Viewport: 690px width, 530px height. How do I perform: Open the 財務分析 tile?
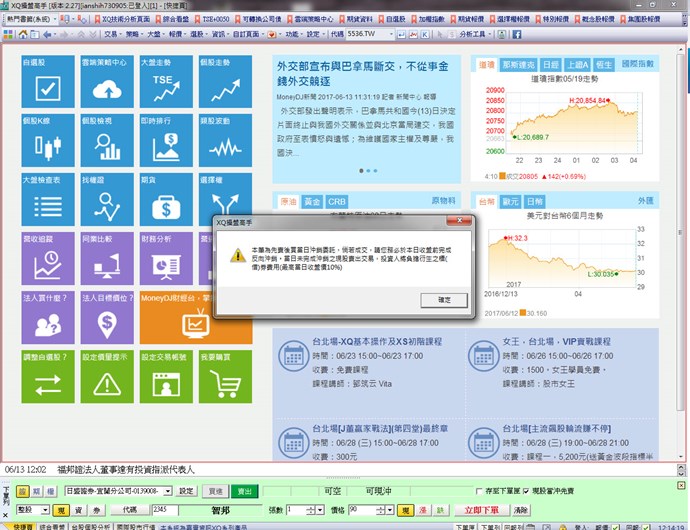pos(166,258)
